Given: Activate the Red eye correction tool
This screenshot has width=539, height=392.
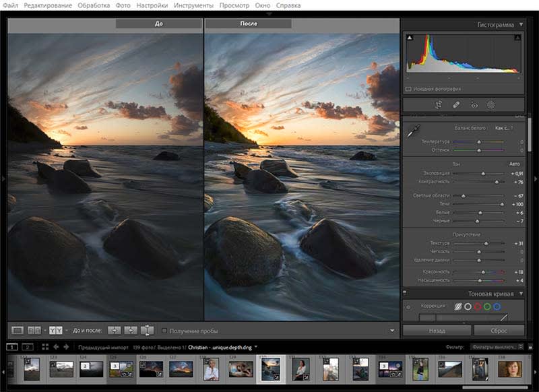Looking at the screenshot, I should coord(474,105).
